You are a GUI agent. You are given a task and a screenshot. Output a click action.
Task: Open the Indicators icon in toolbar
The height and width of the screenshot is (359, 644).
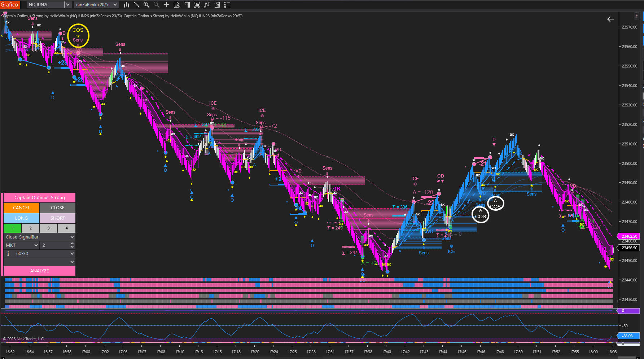click(x=197, y=5)
